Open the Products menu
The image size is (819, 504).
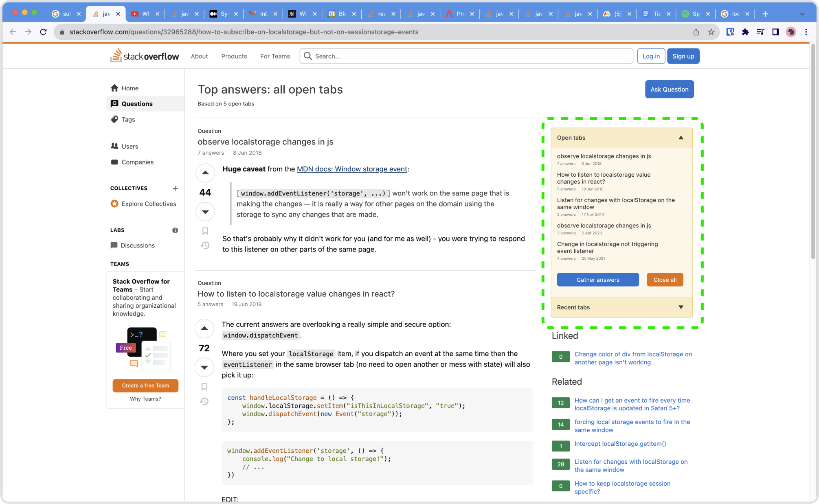[234, 56]
